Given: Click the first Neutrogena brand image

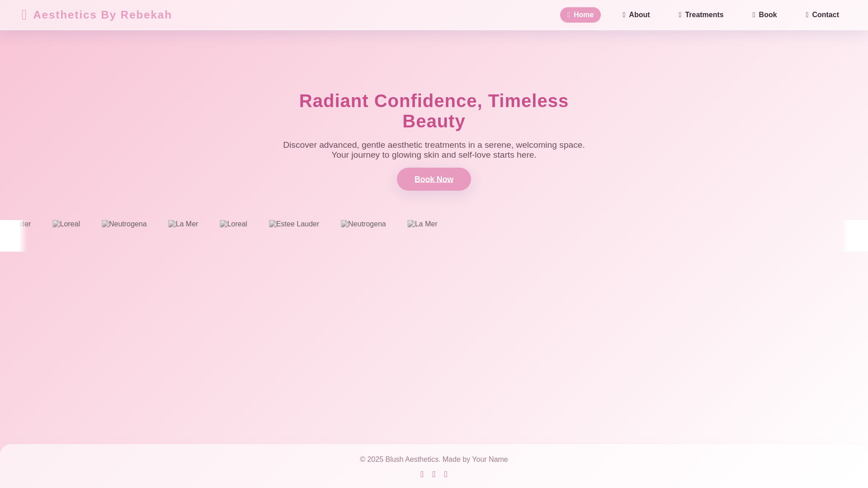Looking at the screenshot, I should point(124,224).
